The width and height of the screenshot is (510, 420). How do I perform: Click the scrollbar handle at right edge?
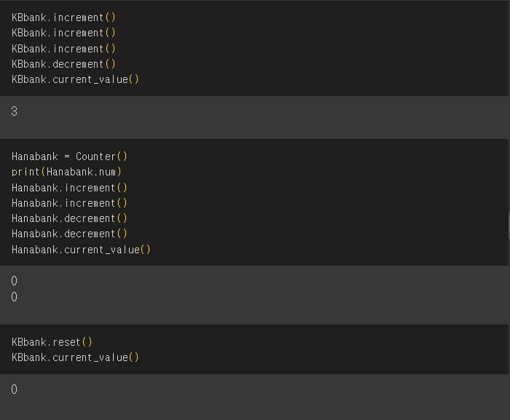coord(509,226)
